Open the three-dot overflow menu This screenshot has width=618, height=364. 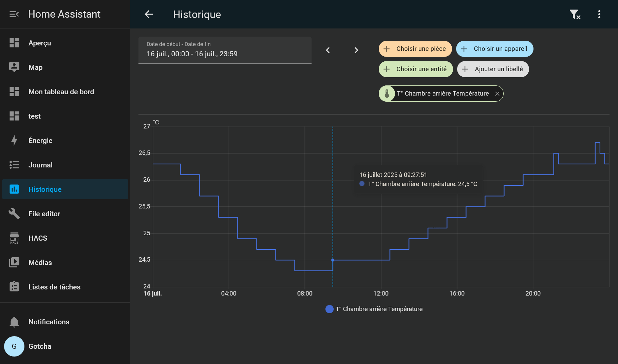click(599, 14)
